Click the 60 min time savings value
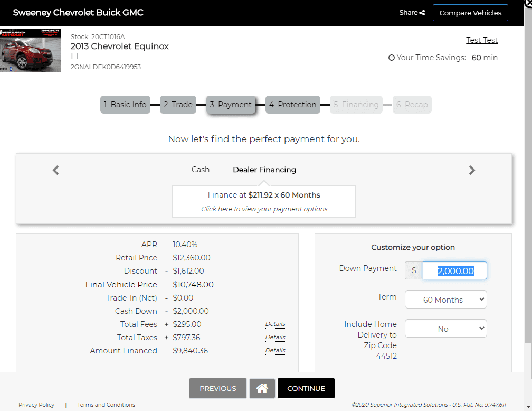 click(484, 58)
